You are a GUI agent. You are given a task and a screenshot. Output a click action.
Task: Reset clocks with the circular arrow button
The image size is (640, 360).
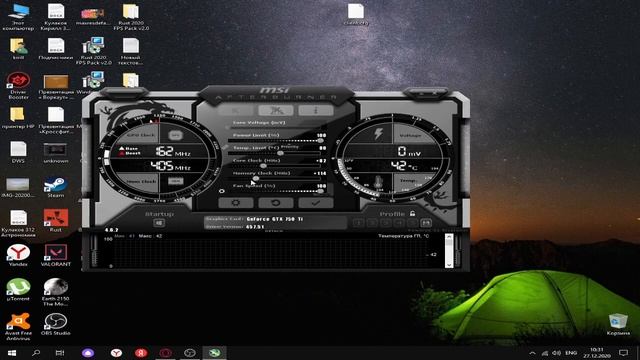276,203
